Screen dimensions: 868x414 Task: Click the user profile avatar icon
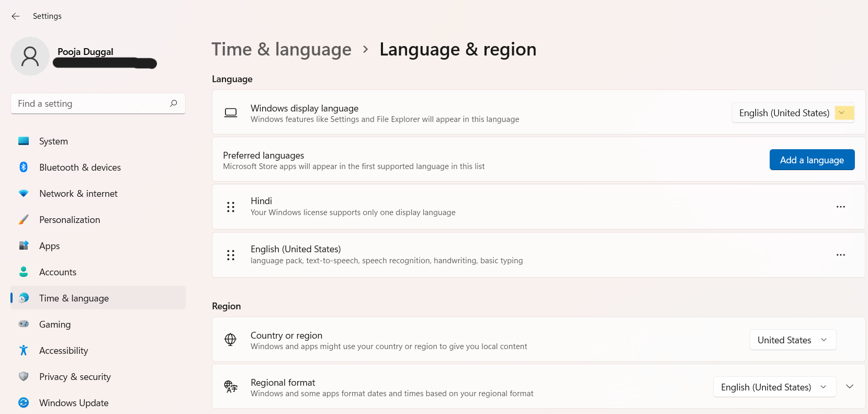pyautogui.click(x=30, y=57)
